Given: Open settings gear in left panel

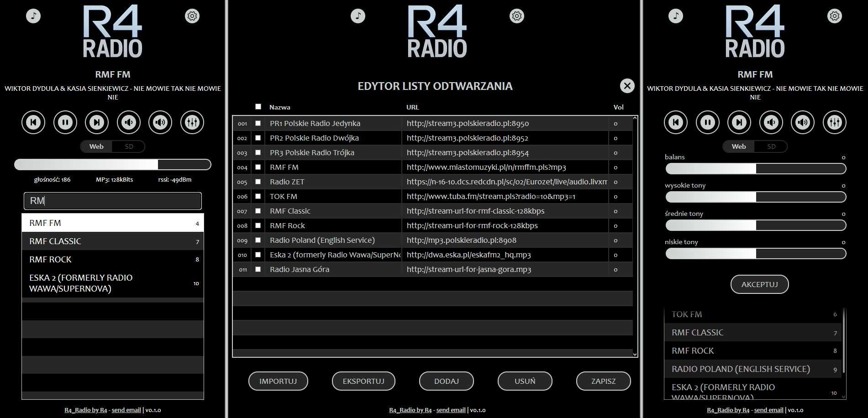Looking at the screenshot, I should [x=192, y=16].
